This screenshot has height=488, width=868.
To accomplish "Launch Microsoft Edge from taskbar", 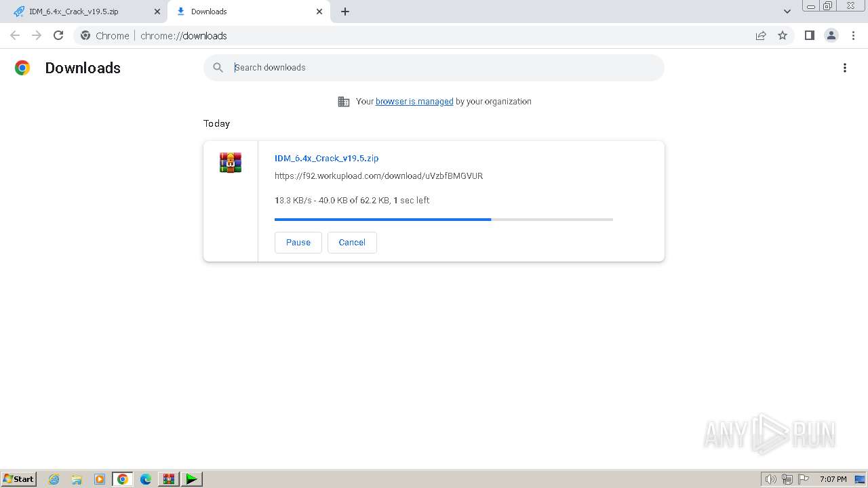I will pos(146,479).
